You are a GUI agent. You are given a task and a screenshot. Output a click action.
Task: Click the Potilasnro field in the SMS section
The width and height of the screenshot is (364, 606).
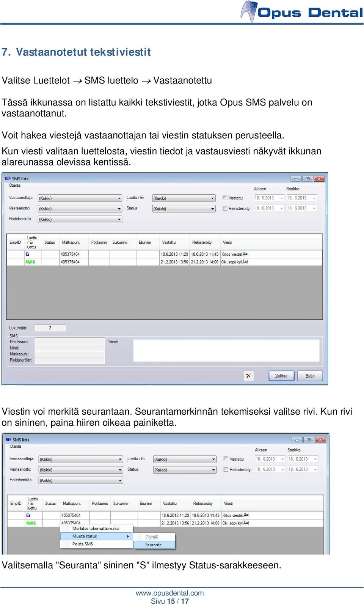tap(69, 342)
